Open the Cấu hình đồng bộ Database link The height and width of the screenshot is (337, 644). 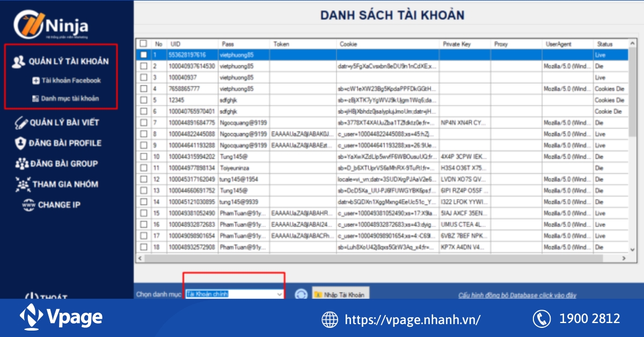point(517,295)
